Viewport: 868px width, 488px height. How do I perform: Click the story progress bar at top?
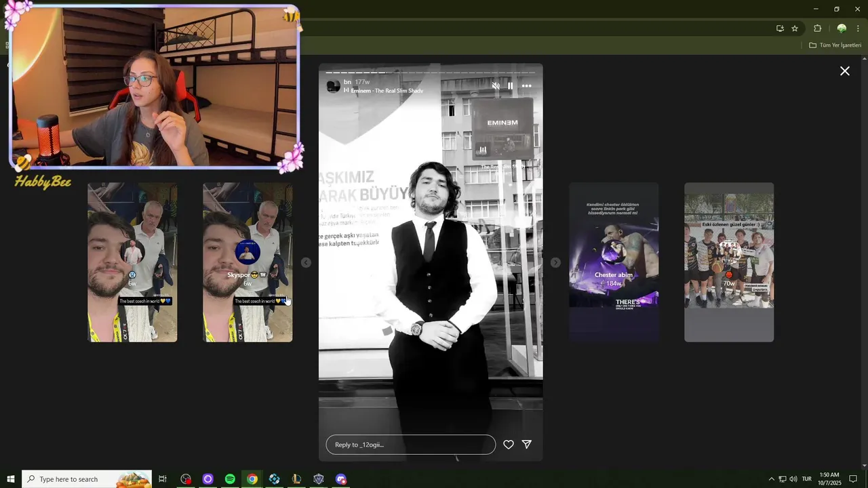[x=431, y=72]
